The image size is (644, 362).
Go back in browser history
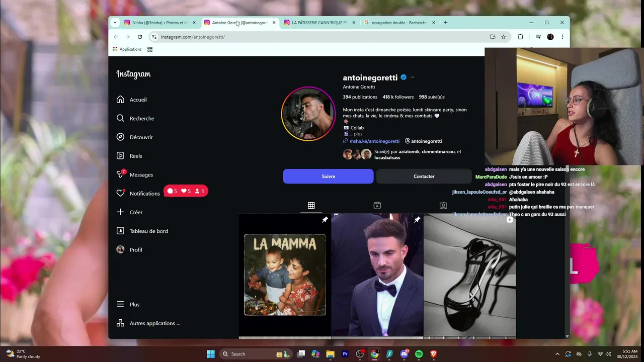pyautogui.click(x=116, y=37)
